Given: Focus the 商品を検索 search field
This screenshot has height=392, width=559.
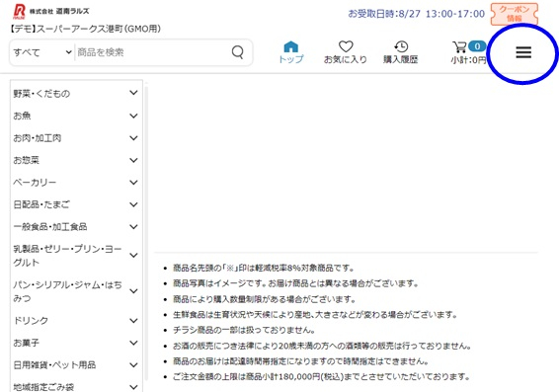Looking at the screenshot, I should pos(151,52).
